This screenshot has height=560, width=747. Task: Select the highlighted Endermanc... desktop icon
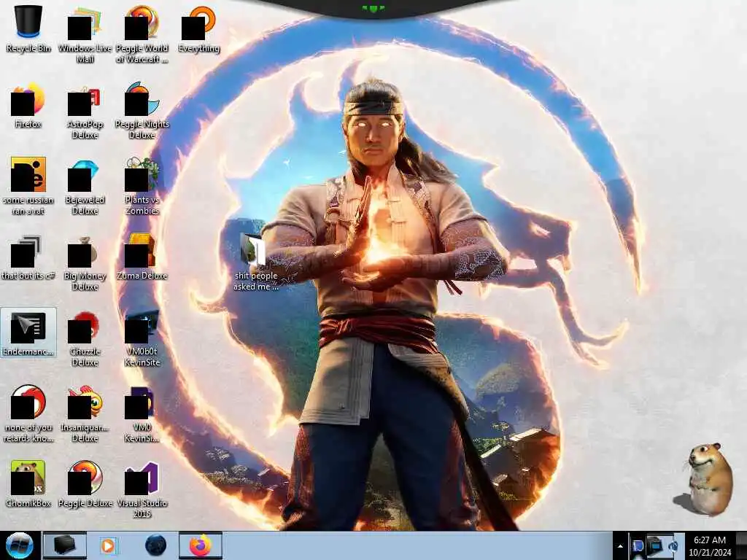(28, 332)
